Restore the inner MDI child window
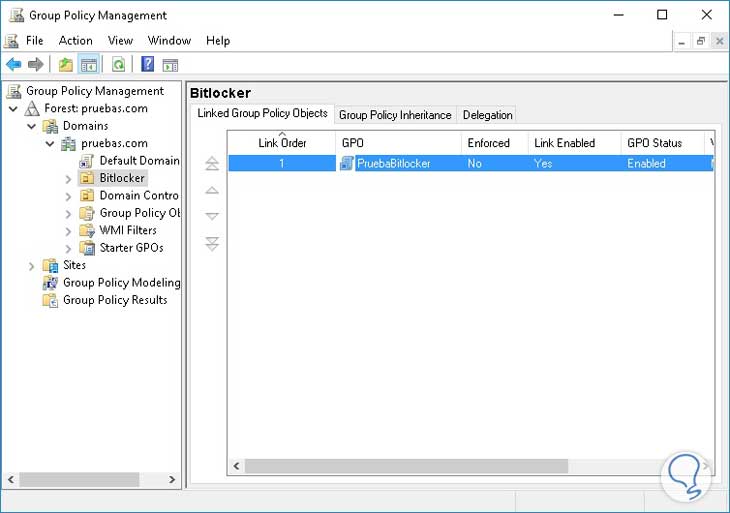730x513 pixels. (x=701, y=41)
